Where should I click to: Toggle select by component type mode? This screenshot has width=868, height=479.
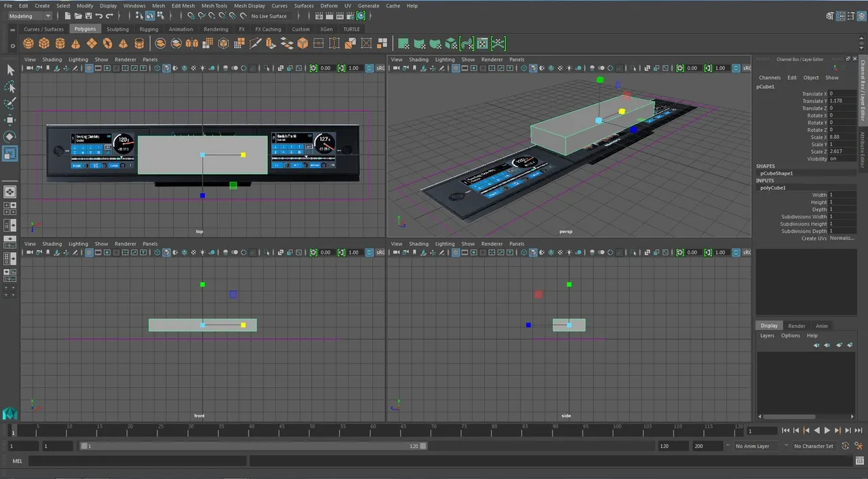click(160, 16)
